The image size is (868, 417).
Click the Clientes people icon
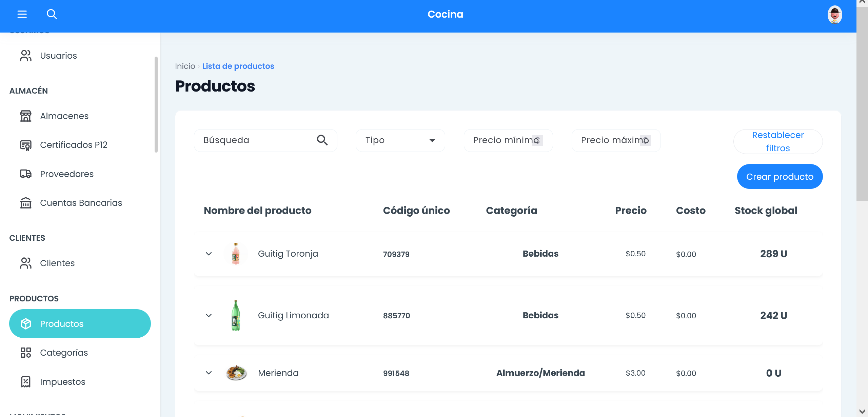point(26,263)
